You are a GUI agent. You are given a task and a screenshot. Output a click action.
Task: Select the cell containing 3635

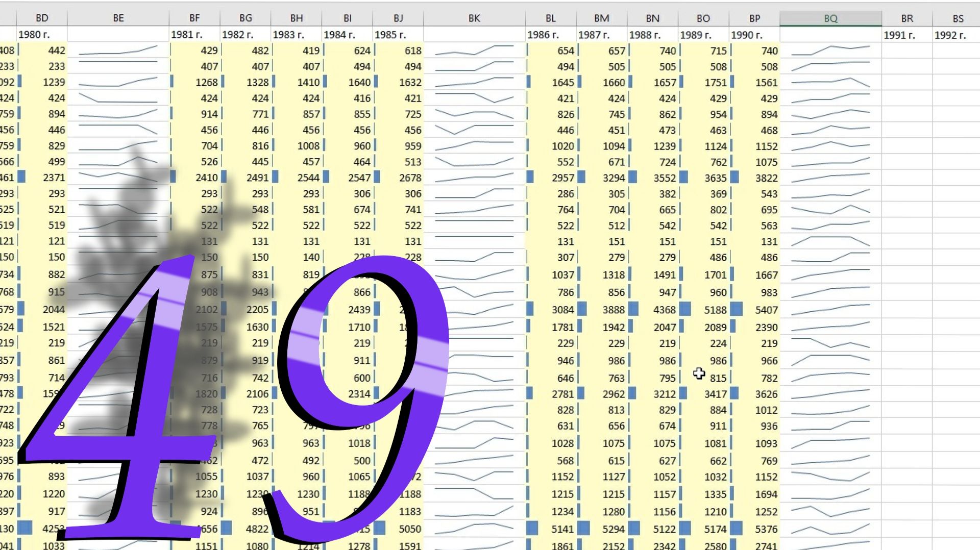click(x=703, y=178)
